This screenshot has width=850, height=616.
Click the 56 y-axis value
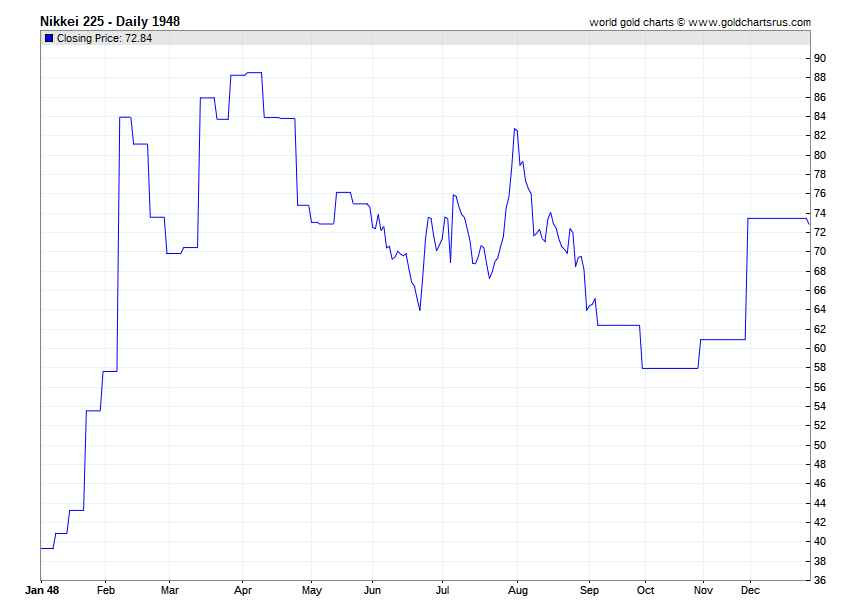point(820,387)
